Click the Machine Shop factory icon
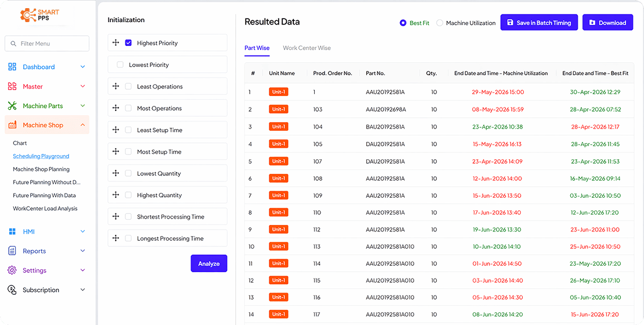Image resolution: width=644 pixels, height=325 pixels. pos(12,125)
